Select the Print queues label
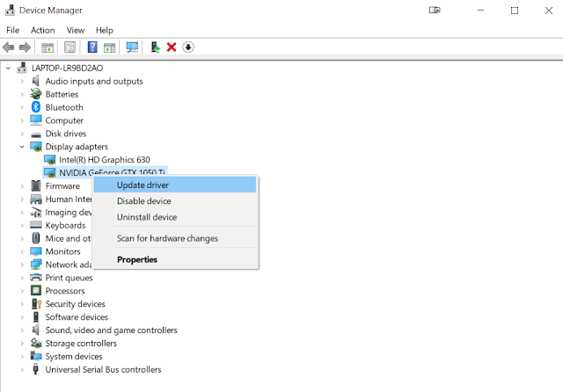This screenshot has height=392, width=563. tap(69, 278)
